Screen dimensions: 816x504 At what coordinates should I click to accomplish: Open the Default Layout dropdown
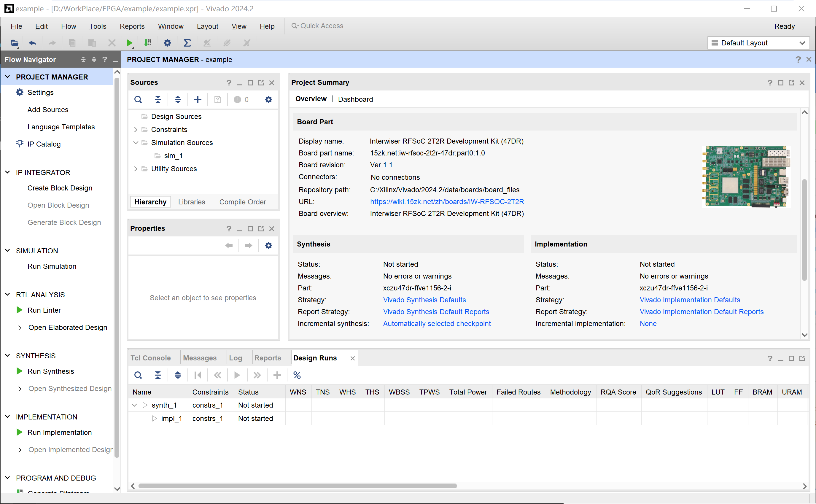(758, 43)
